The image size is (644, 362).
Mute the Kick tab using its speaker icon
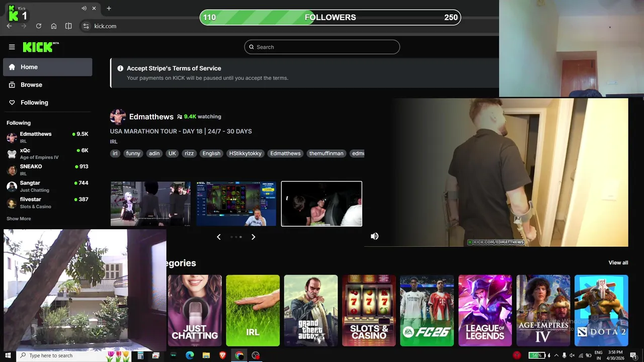[x=84, y=8]
